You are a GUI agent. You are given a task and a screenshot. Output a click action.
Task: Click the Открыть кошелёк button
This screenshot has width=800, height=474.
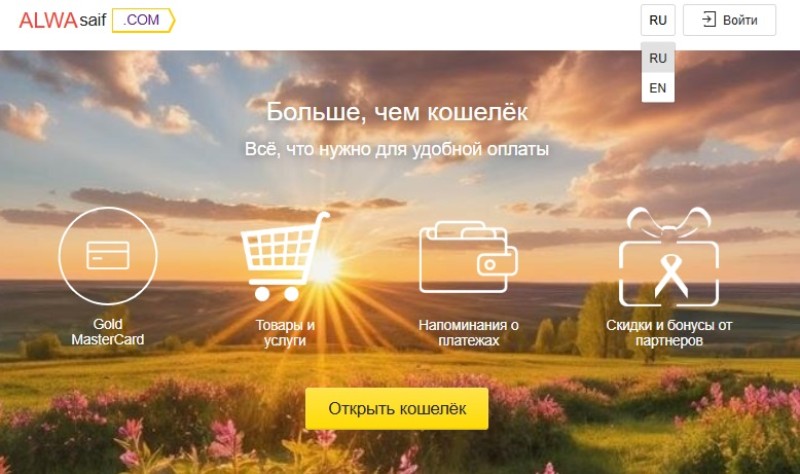tap(397, 409)
